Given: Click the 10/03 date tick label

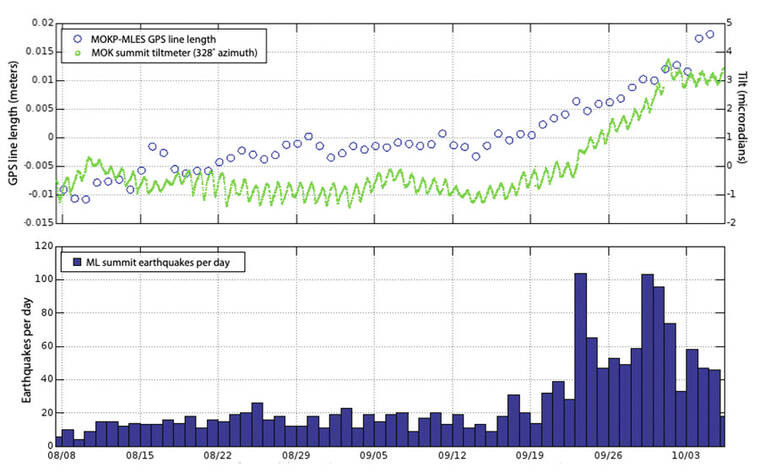Looking at the screenshot, I should tap(685, 455).
